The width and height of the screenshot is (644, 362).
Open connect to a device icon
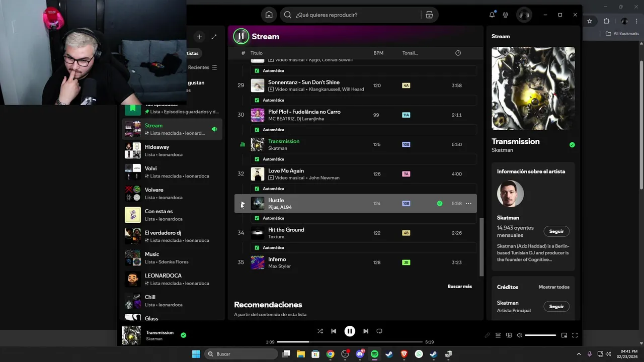(509, 335)
